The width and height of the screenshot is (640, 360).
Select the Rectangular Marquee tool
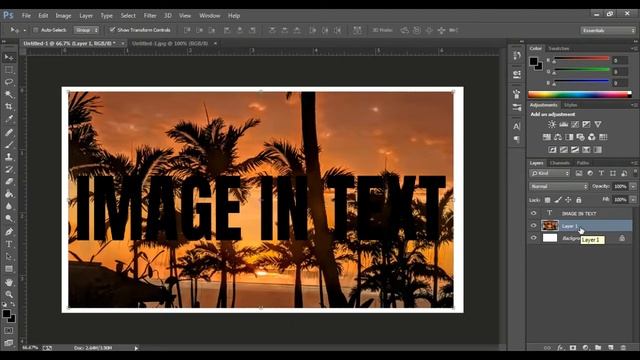(x=9, y=70)
